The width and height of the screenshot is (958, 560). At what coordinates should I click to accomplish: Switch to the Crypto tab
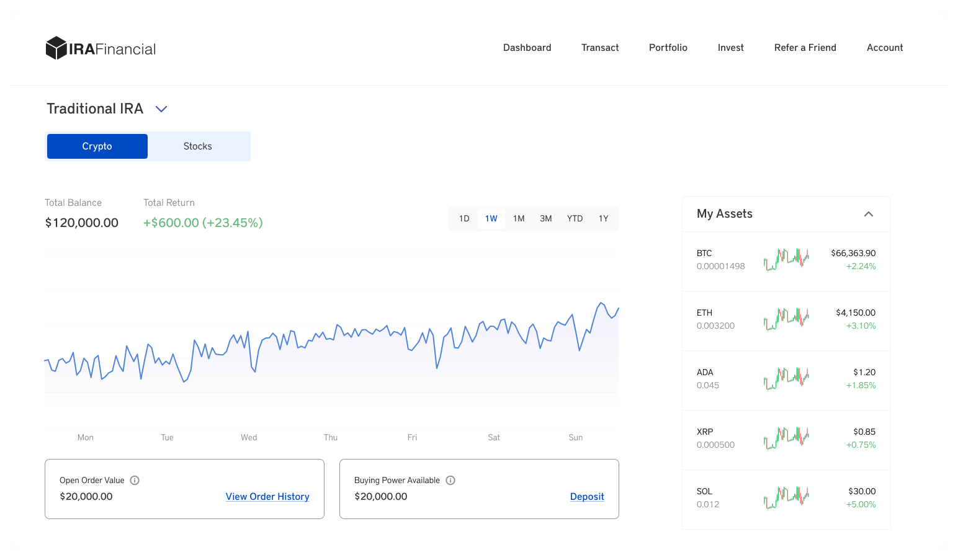coord(97,146)
